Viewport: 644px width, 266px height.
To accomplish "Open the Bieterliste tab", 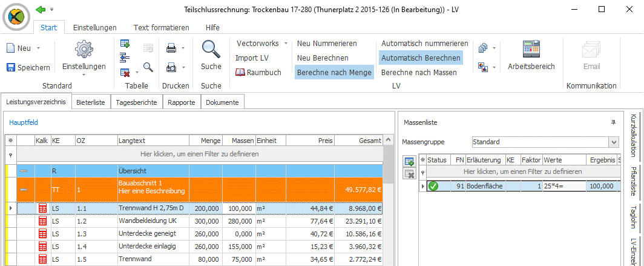I will 91,102.
